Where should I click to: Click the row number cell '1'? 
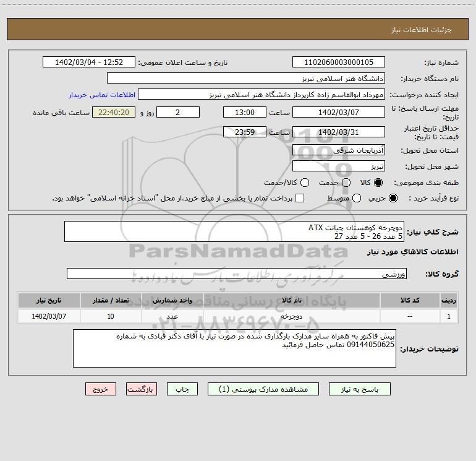[449, 316]
